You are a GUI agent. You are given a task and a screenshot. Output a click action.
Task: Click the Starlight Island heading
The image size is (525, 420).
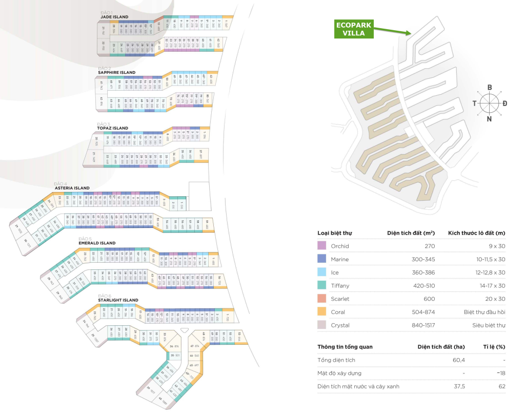118,300
